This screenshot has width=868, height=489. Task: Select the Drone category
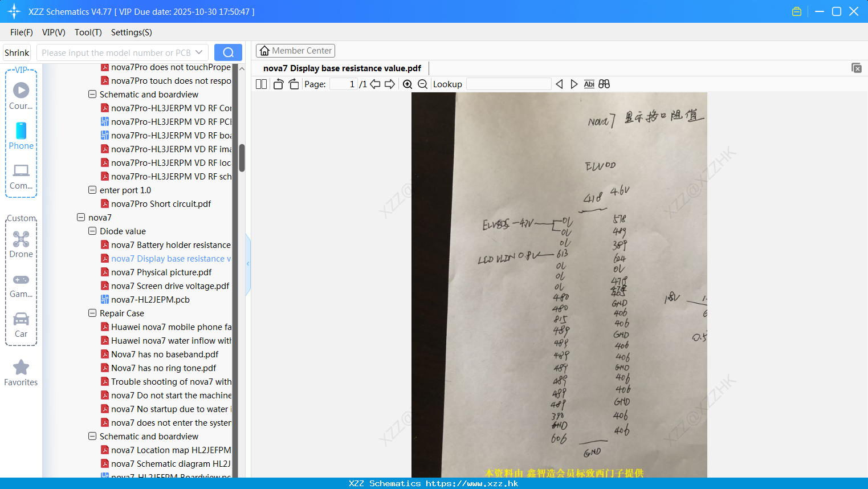pos(21,244)
